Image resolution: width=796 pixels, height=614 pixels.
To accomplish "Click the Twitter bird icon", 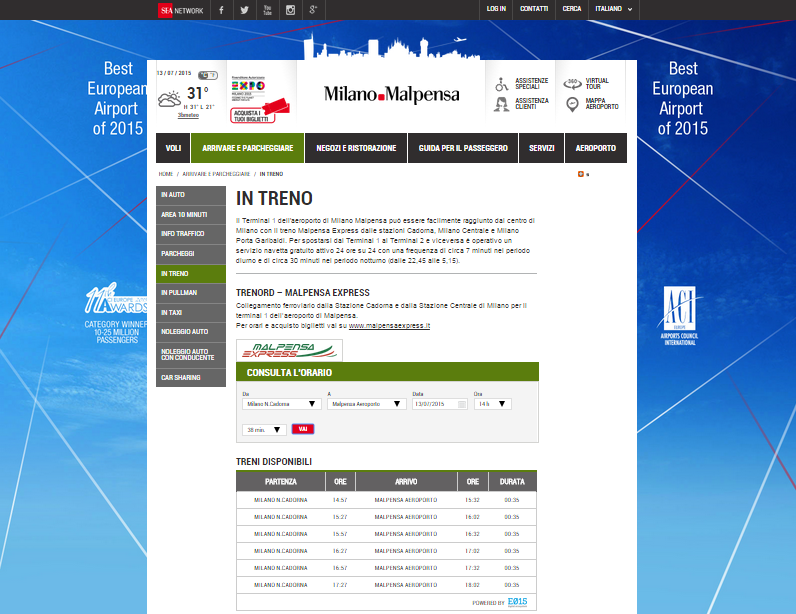I will (244, 10).
